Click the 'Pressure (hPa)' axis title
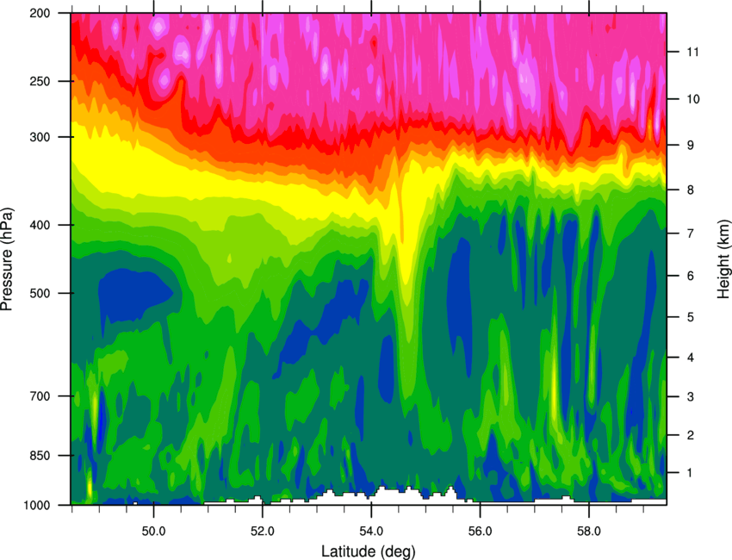Screen dimensions: 732x560 pos(7,259)
